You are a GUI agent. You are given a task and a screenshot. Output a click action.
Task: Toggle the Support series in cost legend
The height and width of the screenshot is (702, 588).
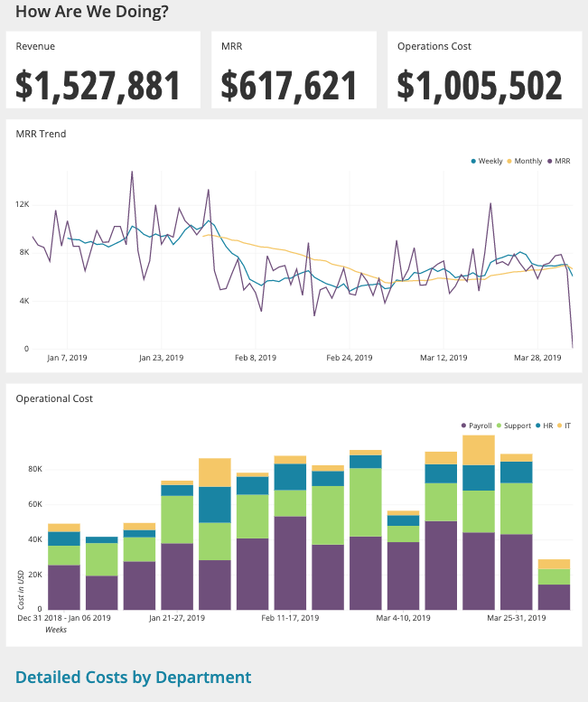click(514, 426)
